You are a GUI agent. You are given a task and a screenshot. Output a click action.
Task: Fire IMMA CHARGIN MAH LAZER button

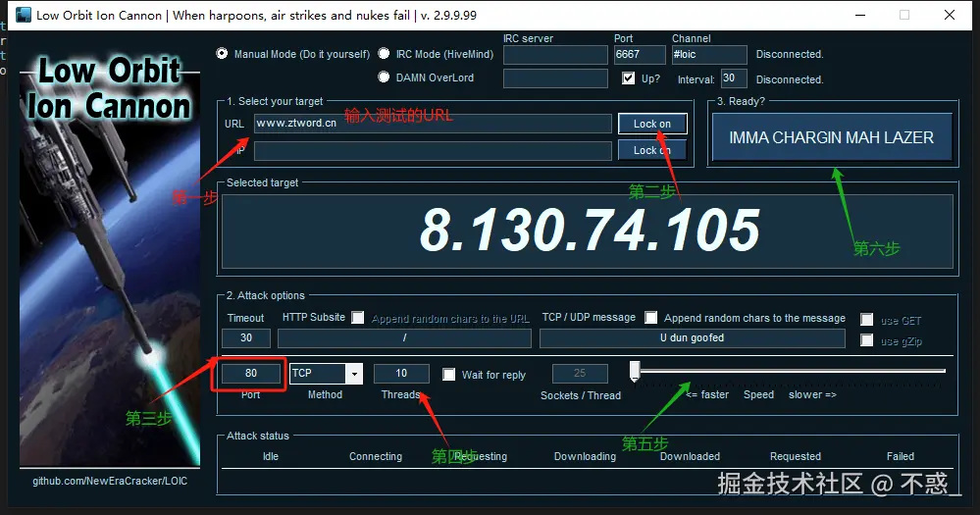click(832, 137)
